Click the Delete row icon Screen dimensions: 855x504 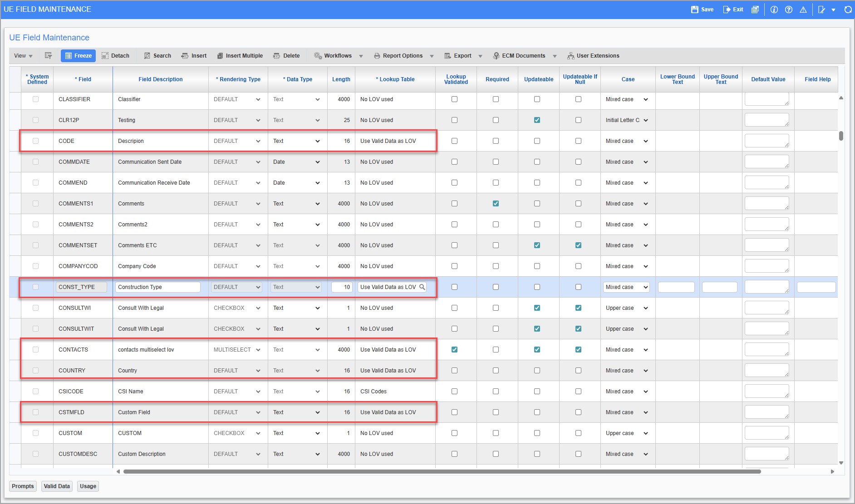coord(276,56)
